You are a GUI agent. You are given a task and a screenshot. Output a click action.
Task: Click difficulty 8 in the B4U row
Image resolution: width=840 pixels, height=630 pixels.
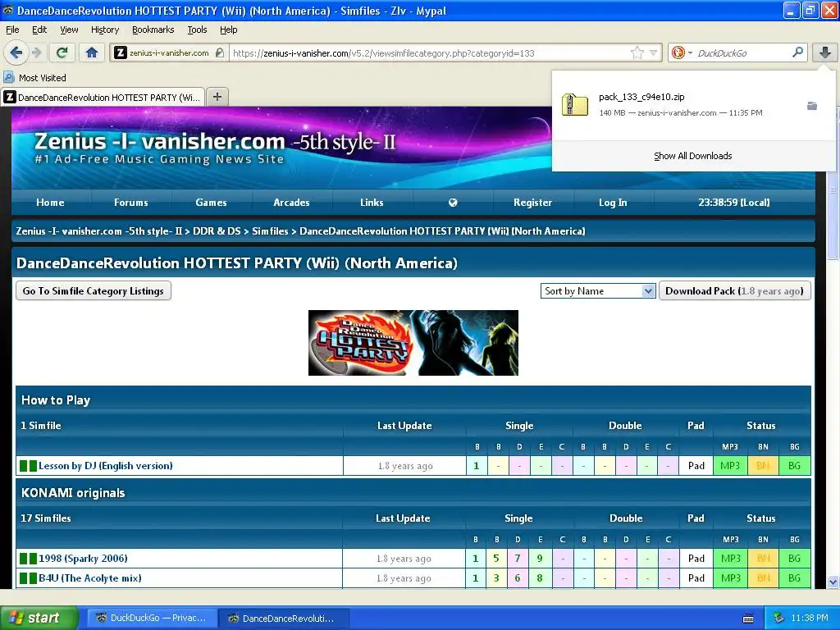coord(540,578)
